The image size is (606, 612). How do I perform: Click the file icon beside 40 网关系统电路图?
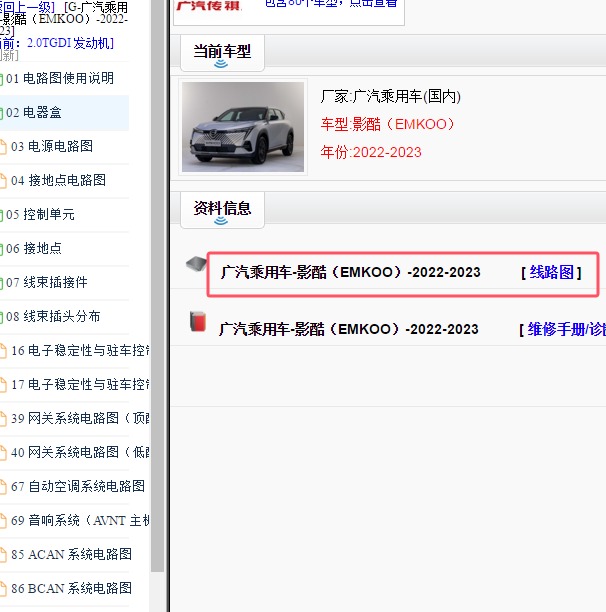3,453
